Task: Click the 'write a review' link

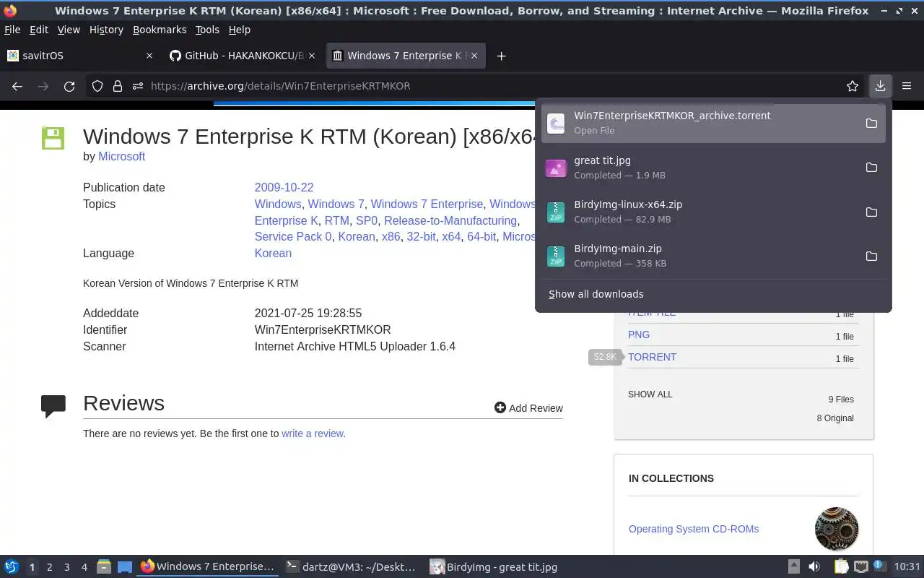Action: pyautogui.click(x=312, y=433)
